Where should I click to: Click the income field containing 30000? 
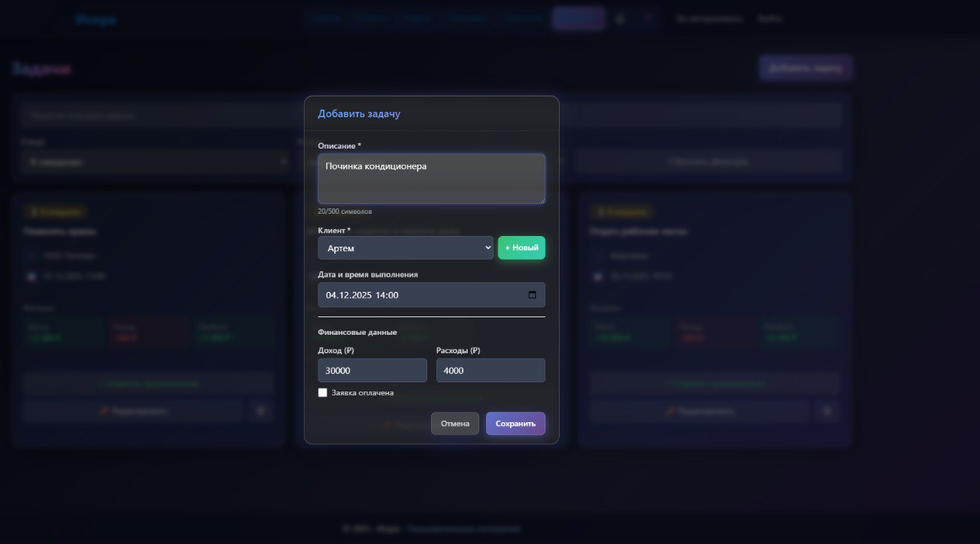[x=372, y=370]
